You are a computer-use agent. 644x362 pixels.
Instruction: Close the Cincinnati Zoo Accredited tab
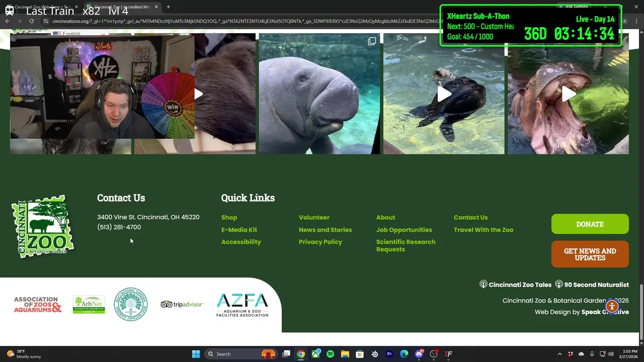click(x=156, y=7)
